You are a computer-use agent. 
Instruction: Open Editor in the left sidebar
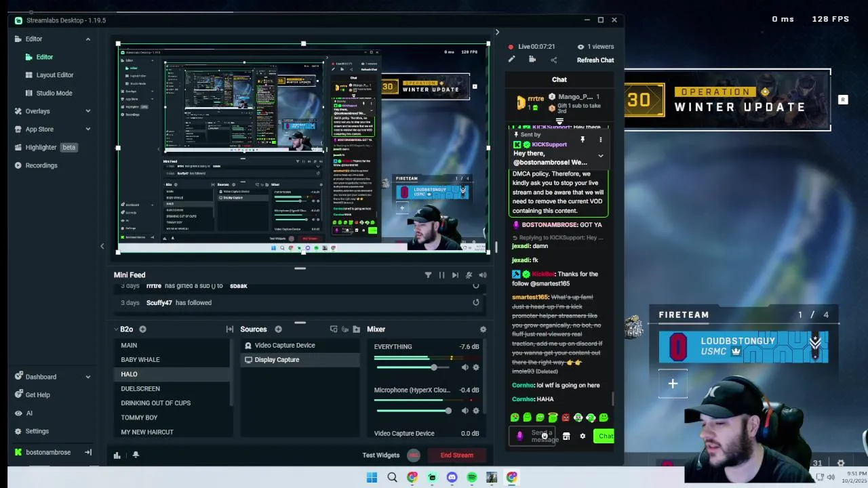click(45, 57)
